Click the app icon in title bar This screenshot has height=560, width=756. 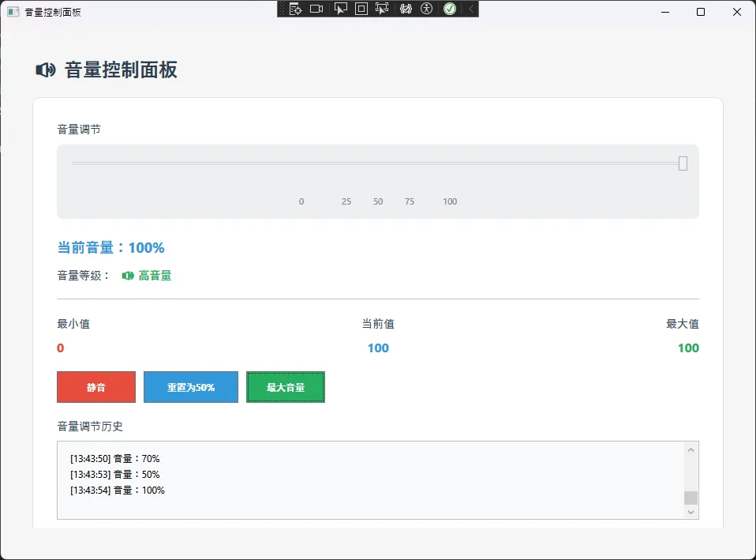(13, 12)
